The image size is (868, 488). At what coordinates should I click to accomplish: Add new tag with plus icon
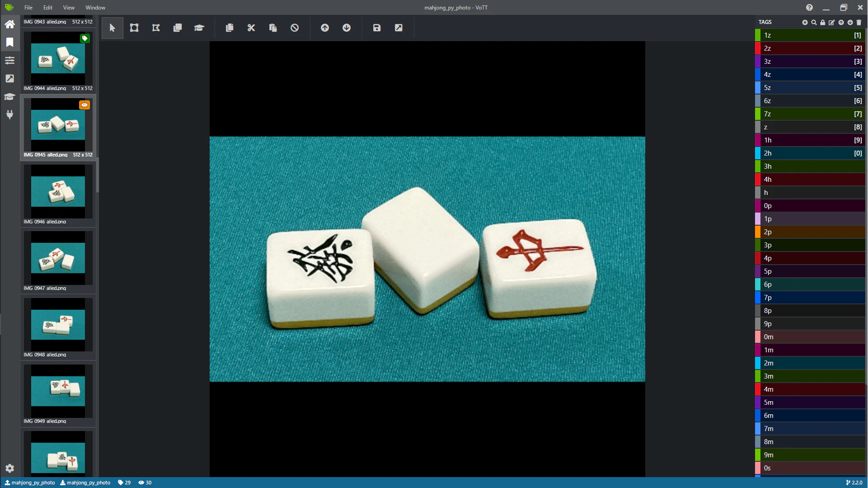[805, 22]
